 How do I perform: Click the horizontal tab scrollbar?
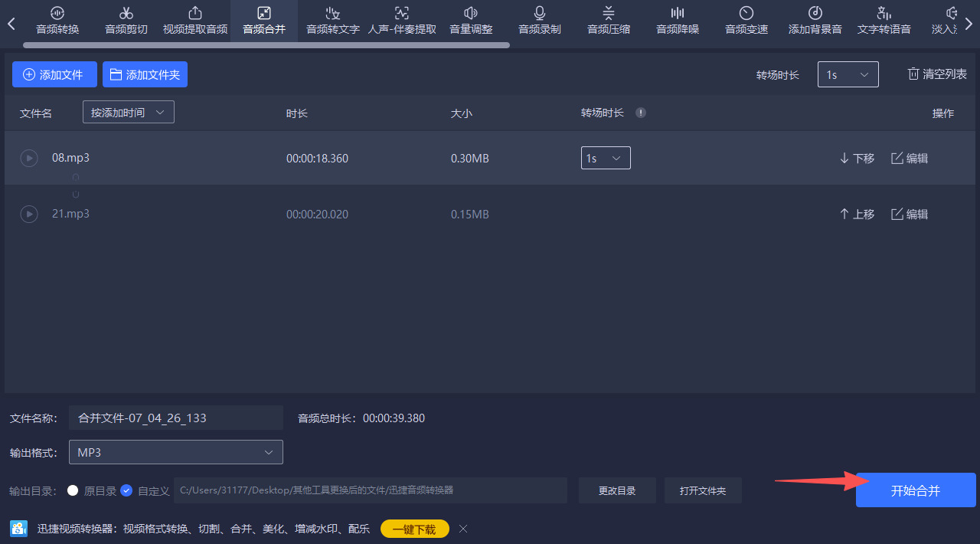(x=266, y=45)
